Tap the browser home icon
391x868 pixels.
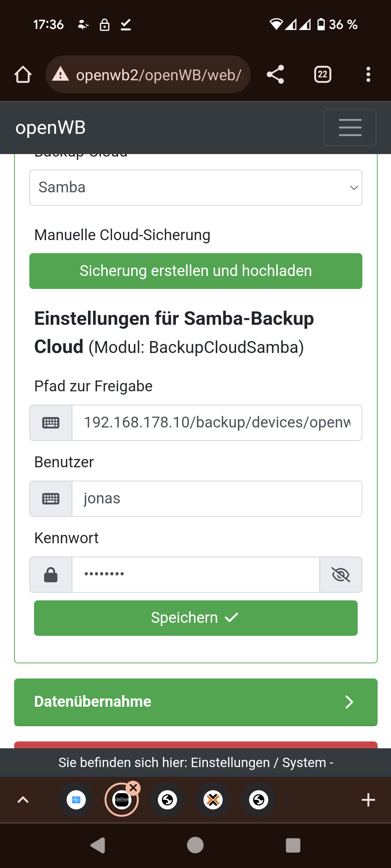point(23,75)
